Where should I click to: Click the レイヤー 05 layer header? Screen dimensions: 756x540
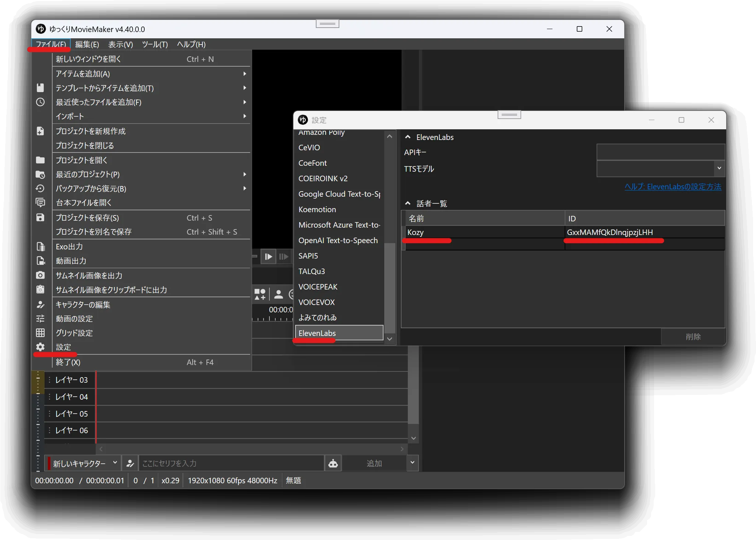click(x=70, y=414)
